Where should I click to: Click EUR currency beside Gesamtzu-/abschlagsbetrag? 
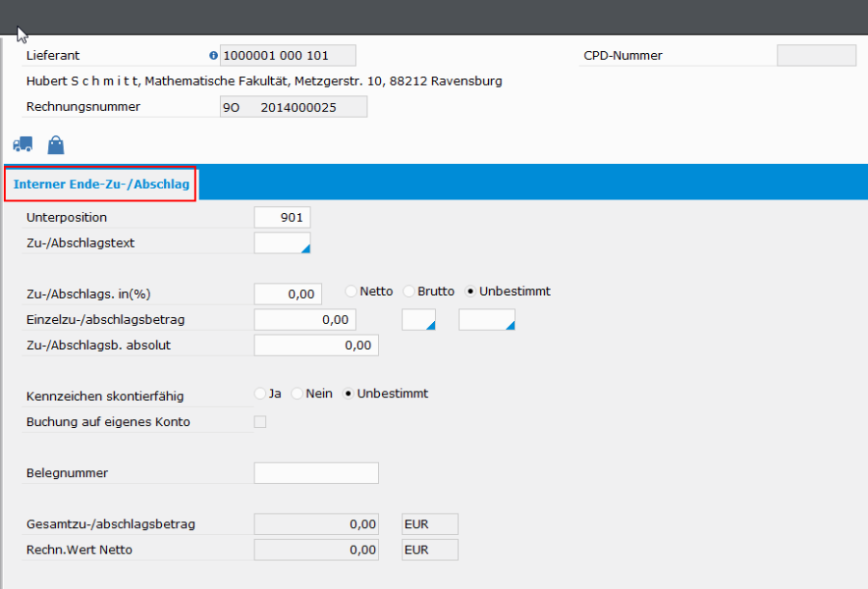430,524
